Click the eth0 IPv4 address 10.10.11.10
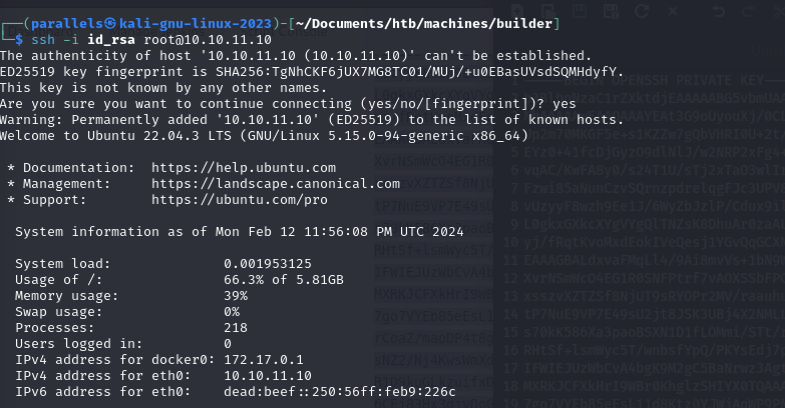 [x=267, y=376]
